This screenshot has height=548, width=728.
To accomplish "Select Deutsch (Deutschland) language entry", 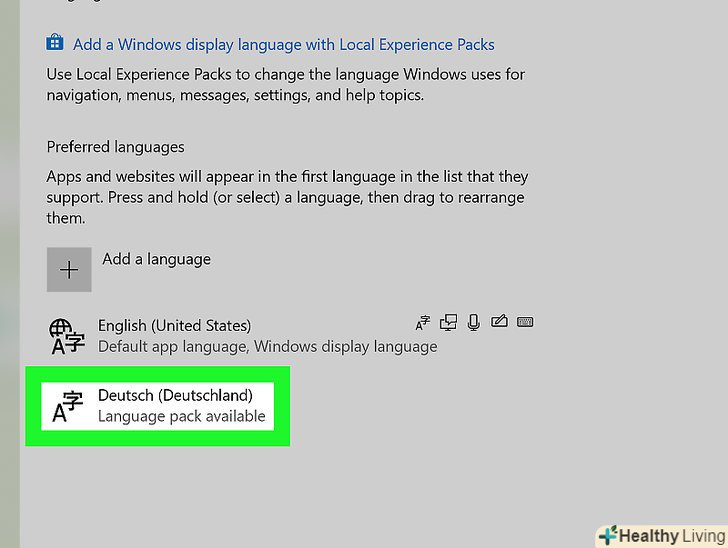I will [157, 406].
